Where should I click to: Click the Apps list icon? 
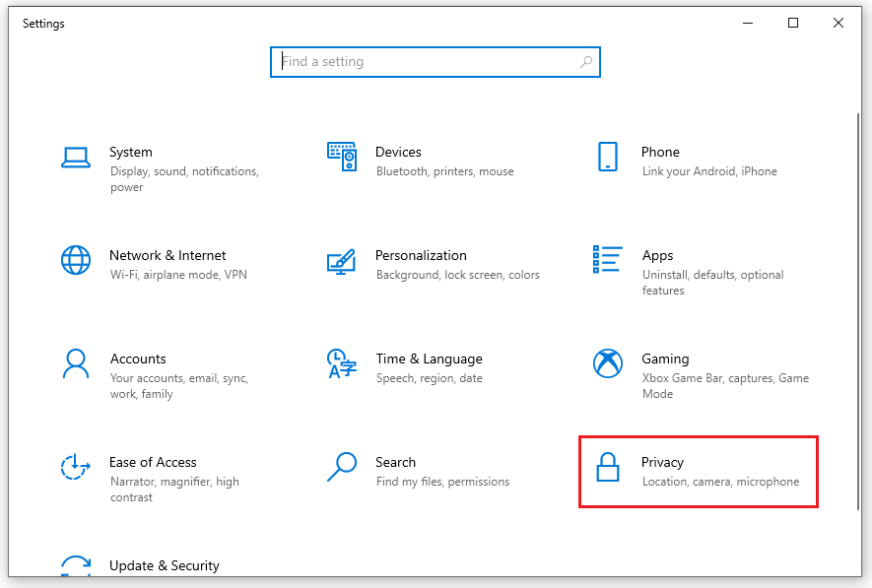pyautogui.click(x=607, y=260)
